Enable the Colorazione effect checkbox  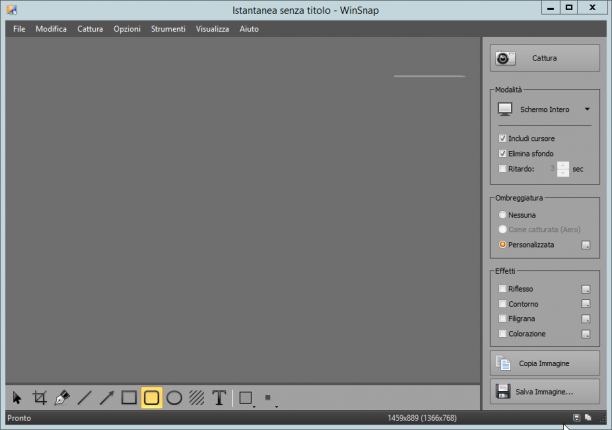(502, 334)
